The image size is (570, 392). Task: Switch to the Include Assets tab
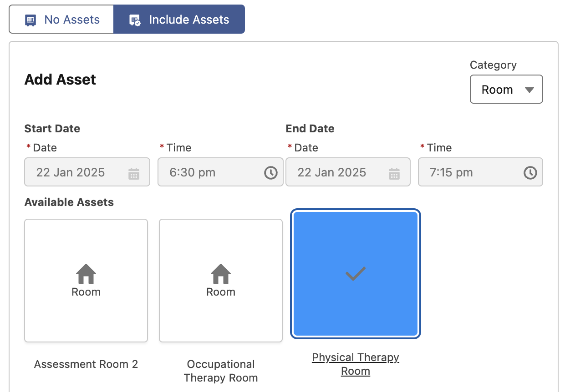(x=179, y=20)
